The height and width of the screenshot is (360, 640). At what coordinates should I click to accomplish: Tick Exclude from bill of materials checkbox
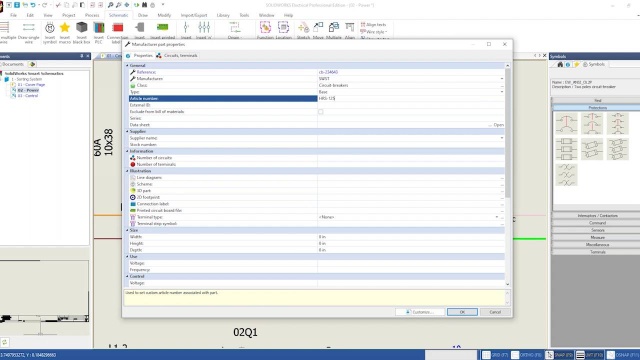tap(320, 111)
